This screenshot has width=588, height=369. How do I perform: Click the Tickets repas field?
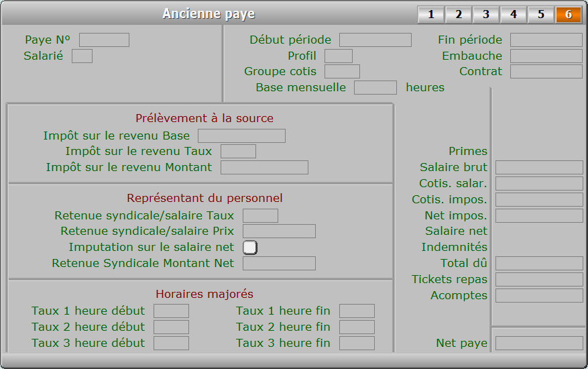click(539, 280)
